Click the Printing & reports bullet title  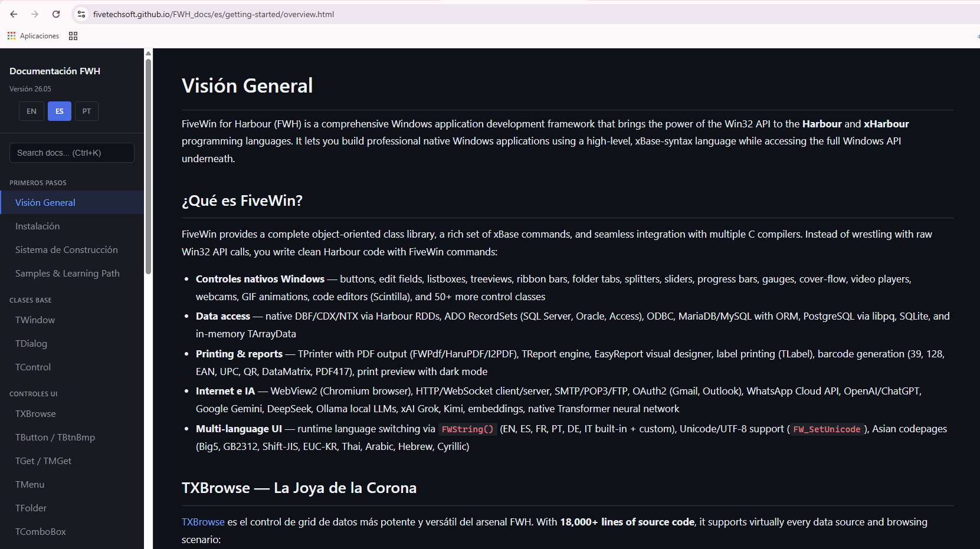239,354
